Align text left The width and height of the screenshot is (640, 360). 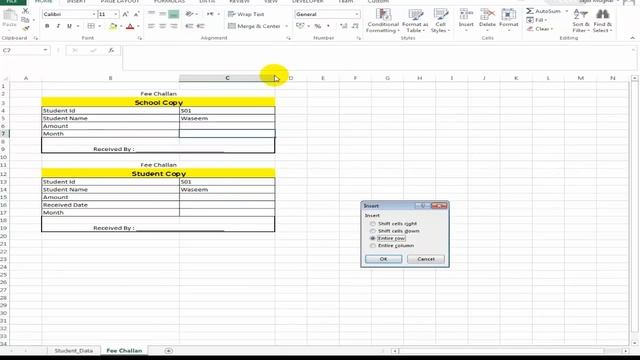pyautogui.click(x=151, y=26)
